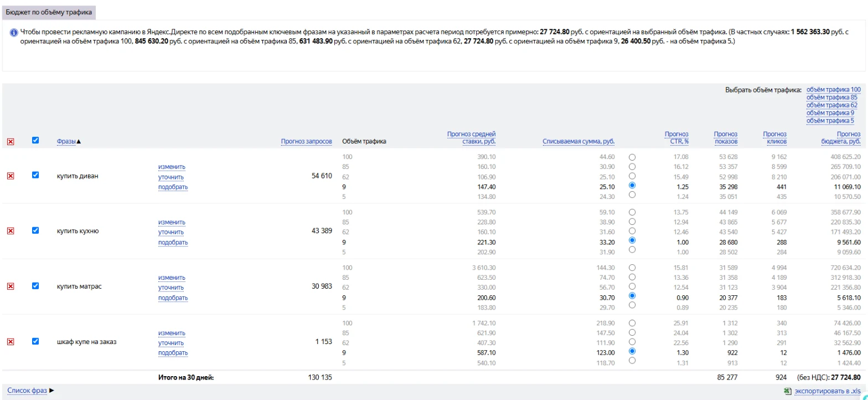This screenshot has width=868, height=400.
Task: Choose объём трафика 62 for all phrases
Action: coord(831,105)
